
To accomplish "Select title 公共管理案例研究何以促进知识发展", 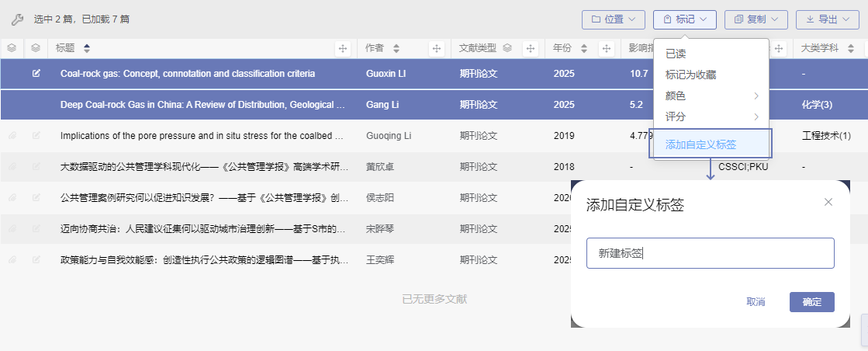I will tap(204, 197).
